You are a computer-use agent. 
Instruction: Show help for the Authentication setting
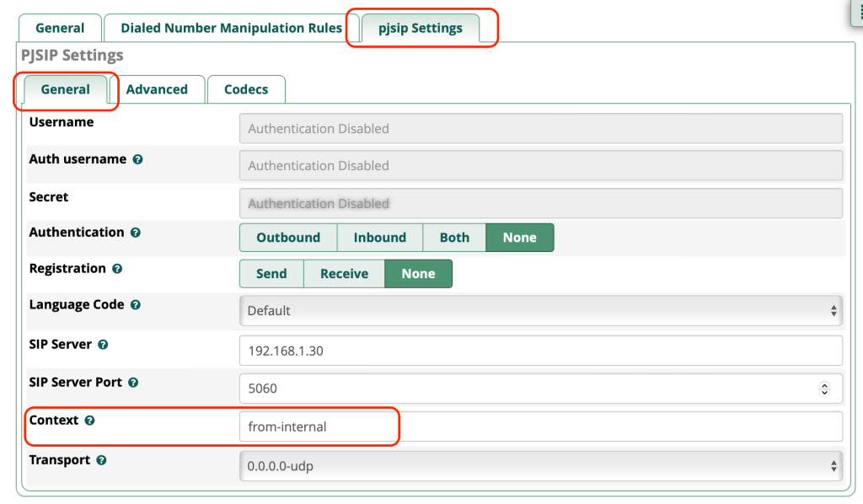tap(136, 233)
